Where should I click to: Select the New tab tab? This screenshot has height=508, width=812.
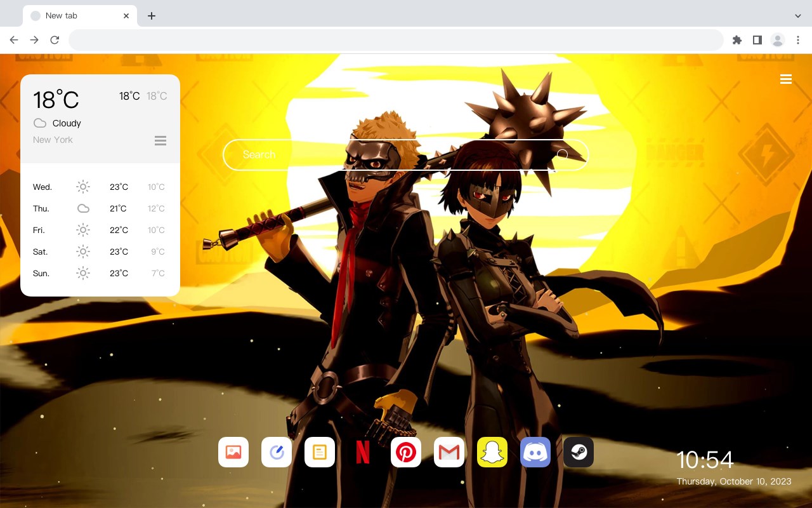(x=80, y=16)
